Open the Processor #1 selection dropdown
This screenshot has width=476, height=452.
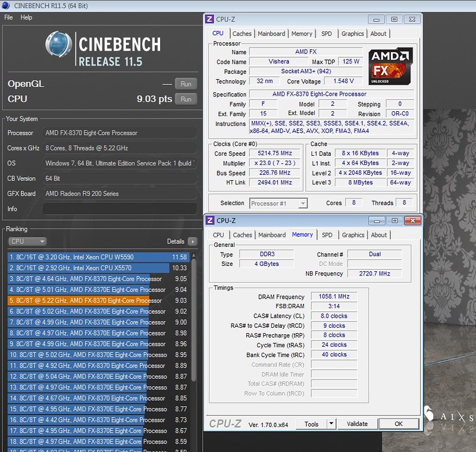click(x=278, y=203)
